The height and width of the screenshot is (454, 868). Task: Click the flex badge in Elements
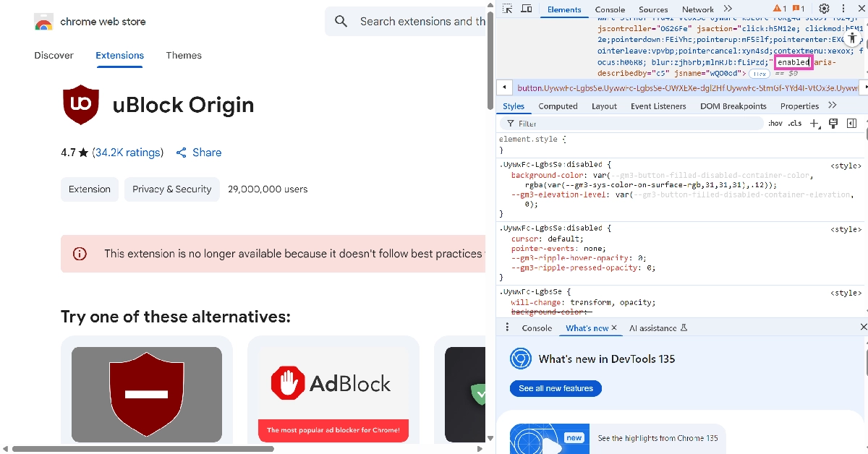(x=759, y=74)
